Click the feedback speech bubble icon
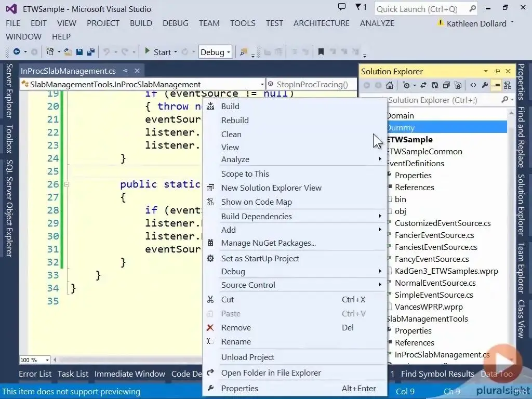 [x=342, y=6]
